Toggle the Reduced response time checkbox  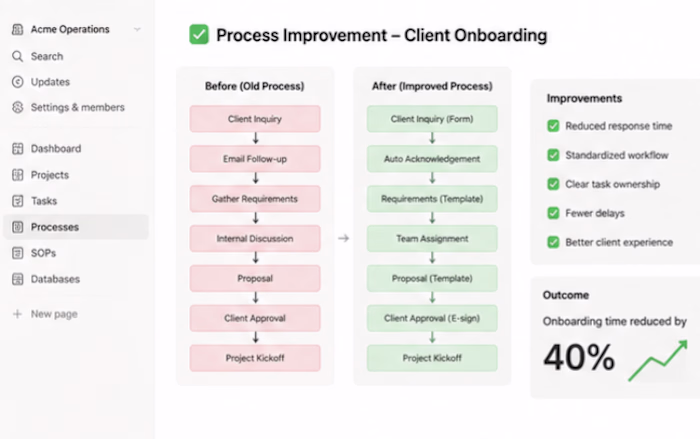pos(553,126)
